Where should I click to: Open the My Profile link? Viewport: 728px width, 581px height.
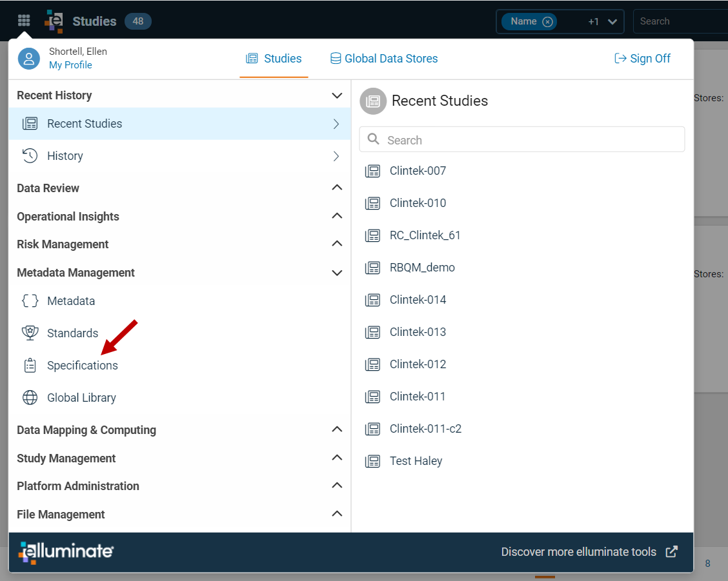[x=70, y=65]
